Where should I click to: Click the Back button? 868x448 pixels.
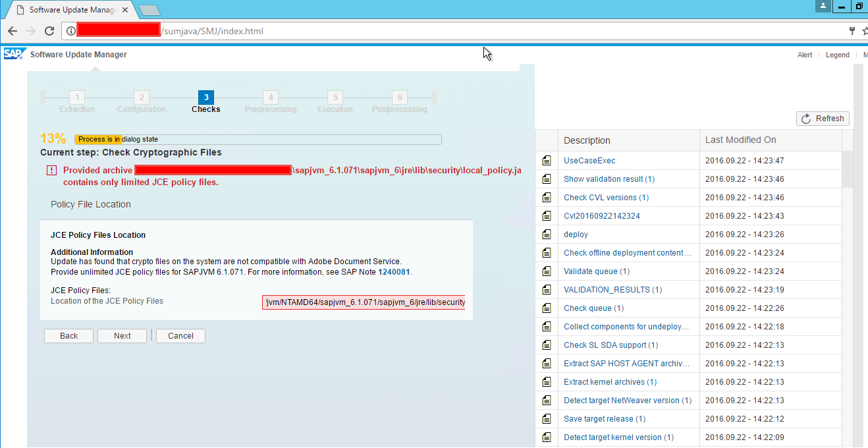coord(69,336)
